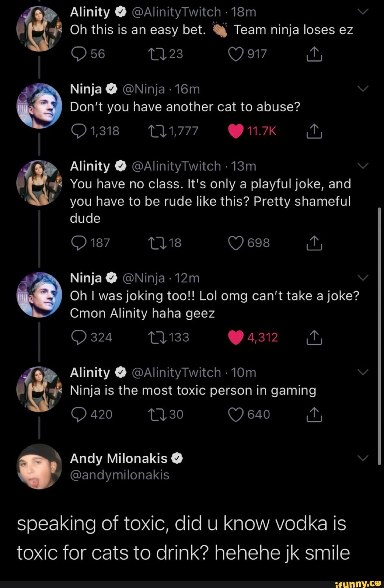Expand chevron menu on Ninja's 16m tweet
Image resolution: width=384 pixels, height=588 pixels.
(x=363, y=89)
